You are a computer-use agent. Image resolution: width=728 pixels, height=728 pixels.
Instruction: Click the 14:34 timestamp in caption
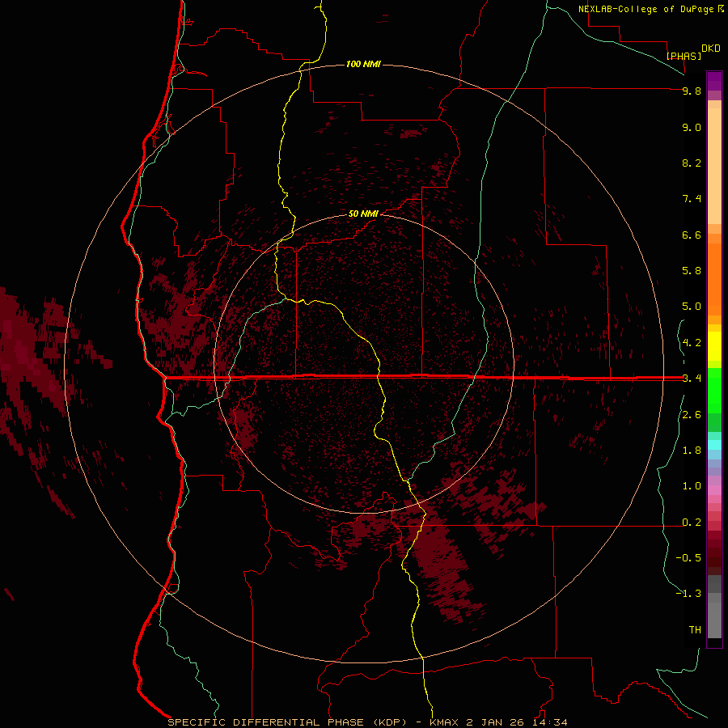click(x=550, y=722)
